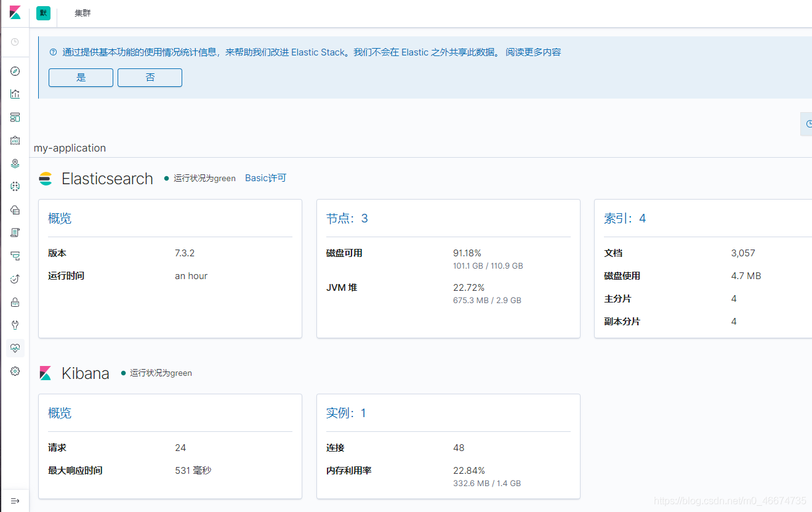This screenshot has height=512, width=812.
Task: Click the question mark icon in the telemetry banner
Action: (53, 52)
